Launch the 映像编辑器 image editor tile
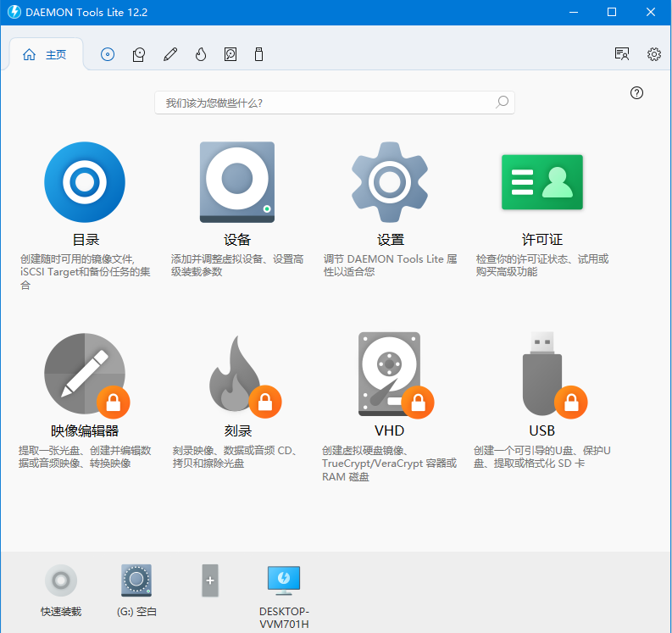This screenshot has width=672, height=633. tap(85, 374)
